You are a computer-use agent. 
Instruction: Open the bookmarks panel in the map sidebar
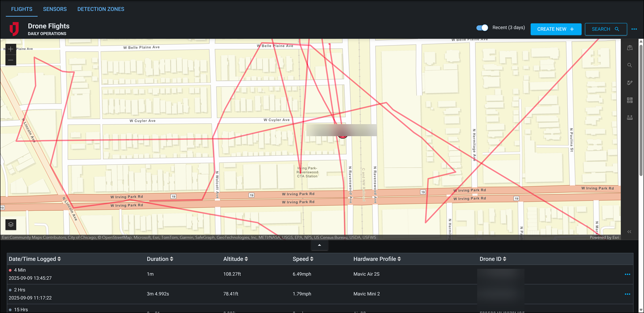click(629, 47)
